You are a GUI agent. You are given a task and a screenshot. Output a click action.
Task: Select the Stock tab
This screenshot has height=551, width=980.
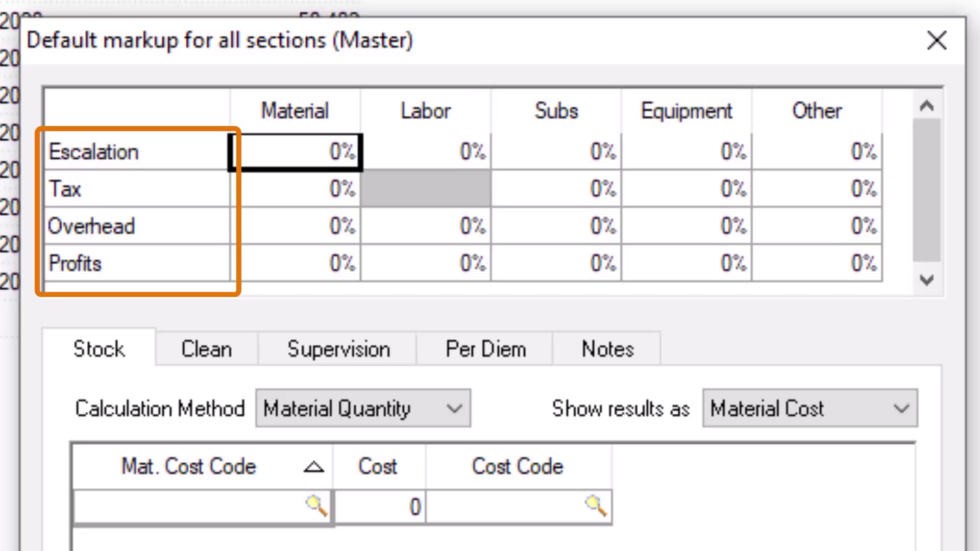click(99, 349)
